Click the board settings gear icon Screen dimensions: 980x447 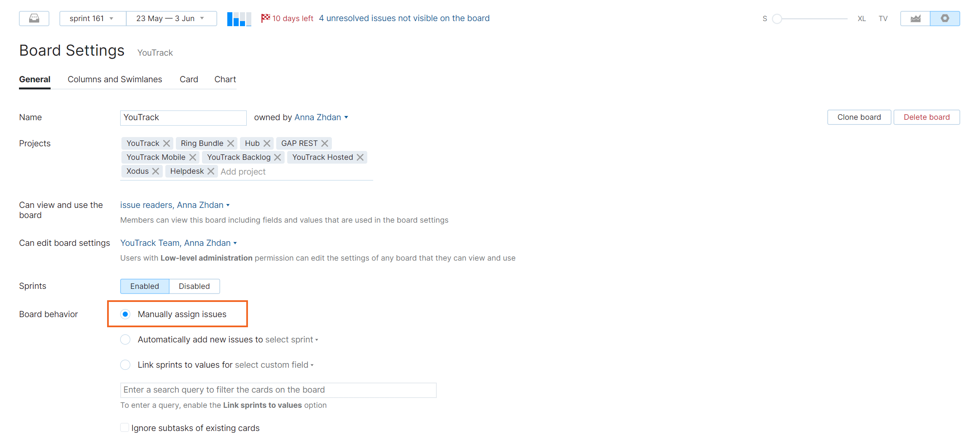pos(945,19)
